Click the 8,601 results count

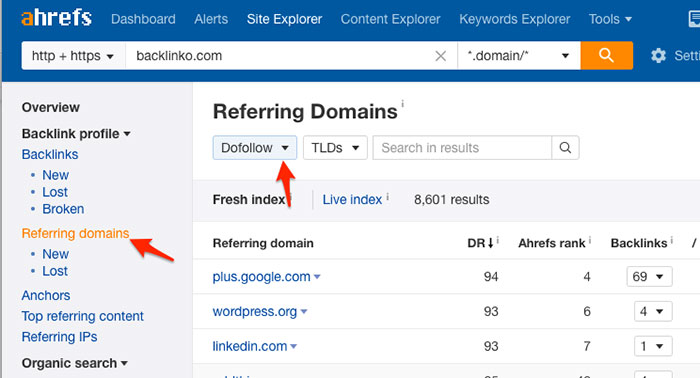point(451,199)
